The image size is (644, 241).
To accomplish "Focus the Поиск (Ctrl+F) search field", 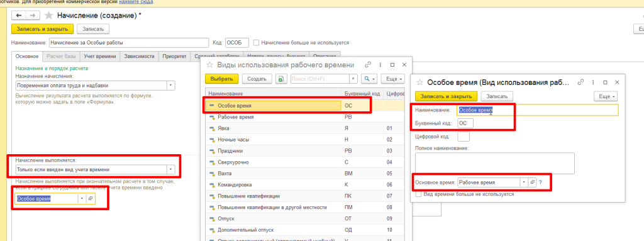I will [320, 79].
